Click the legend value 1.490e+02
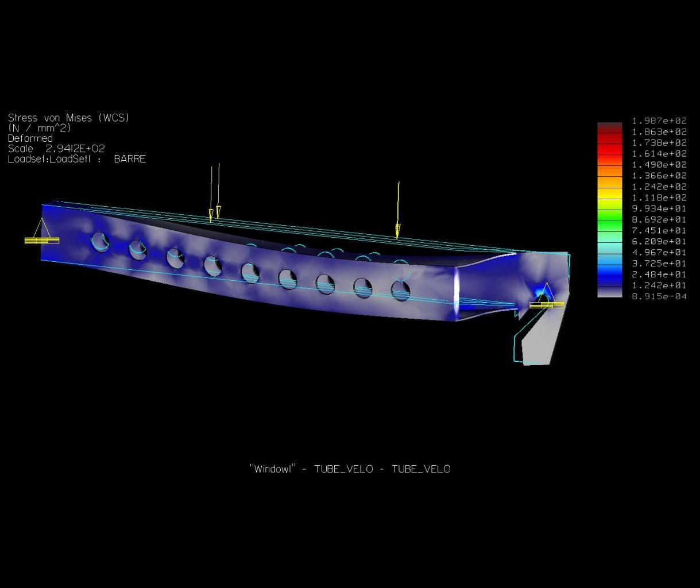 659,164
